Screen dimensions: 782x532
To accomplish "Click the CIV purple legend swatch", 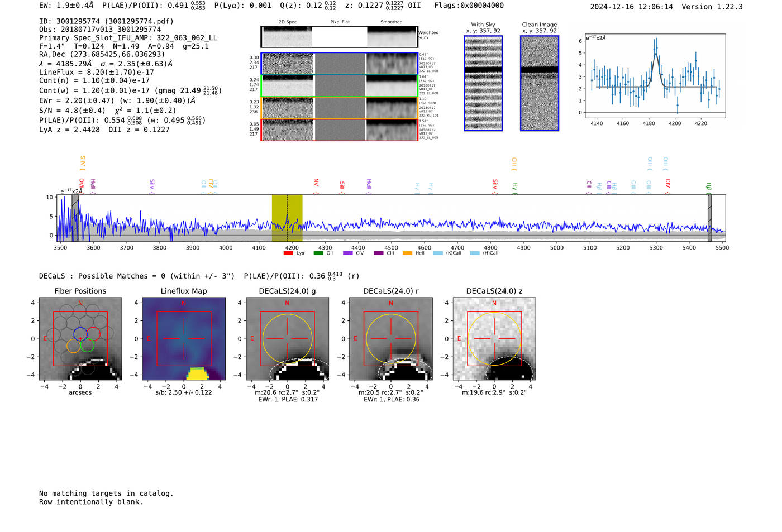I will [348, 253].
